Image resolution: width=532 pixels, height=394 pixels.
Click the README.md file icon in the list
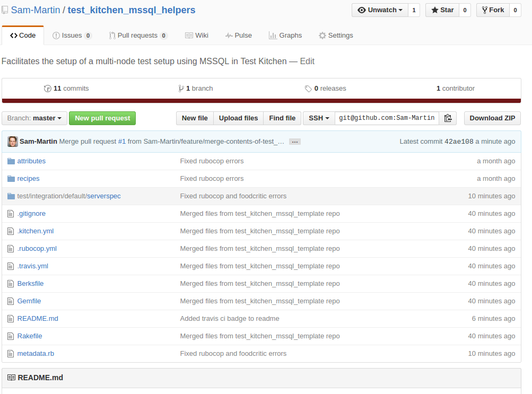(x=11, y=319)
